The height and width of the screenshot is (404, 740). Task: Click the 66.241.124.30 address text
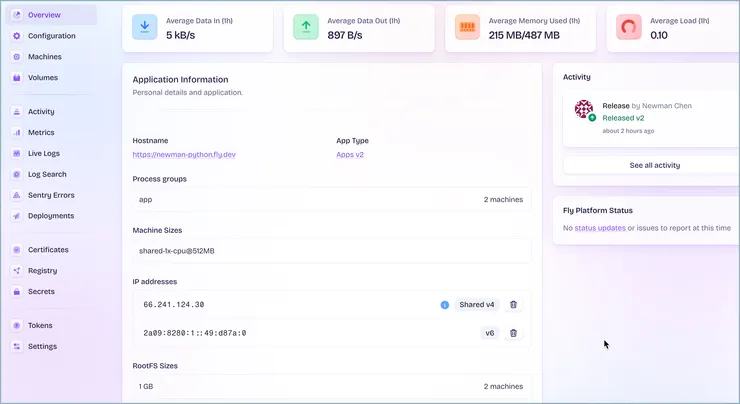174,305
